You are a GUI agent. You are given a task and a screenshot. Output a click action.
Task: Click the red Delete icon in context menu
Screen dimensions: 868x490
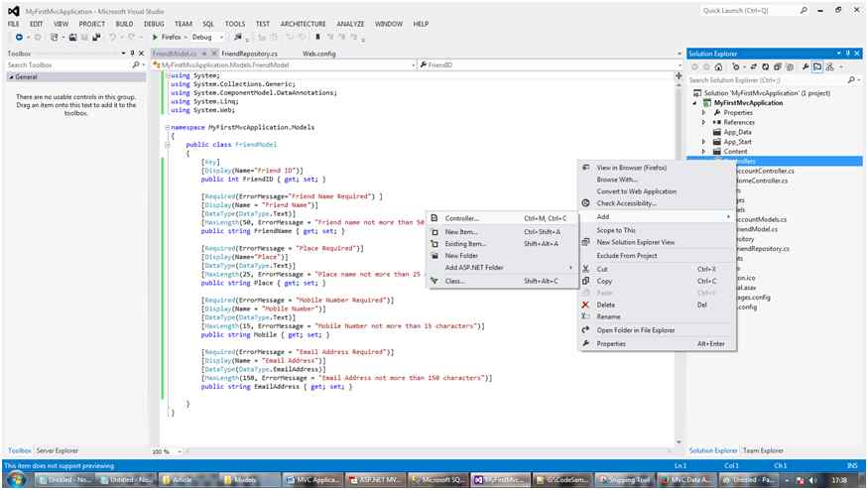click(585, 305)
